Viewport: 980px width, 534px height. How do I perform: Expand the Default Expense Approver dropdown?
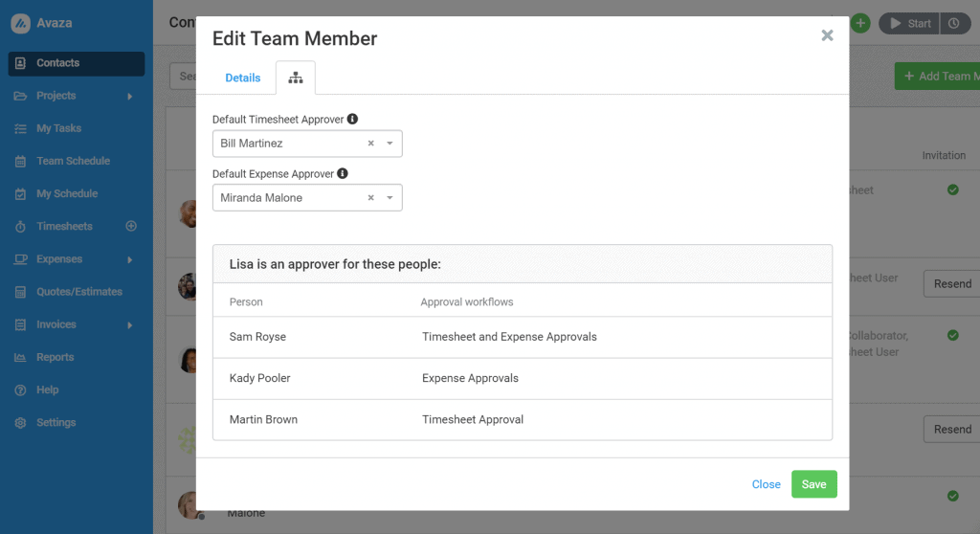click(390, 198)
